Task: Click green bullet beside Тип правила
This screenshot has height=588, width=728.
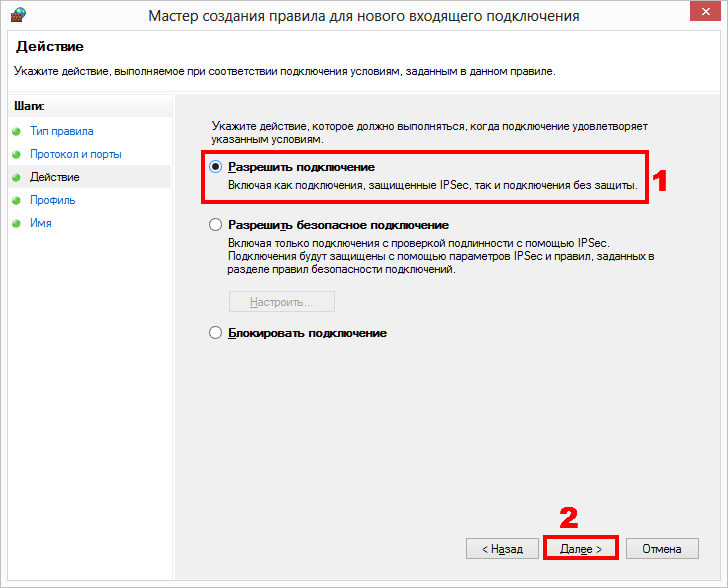Action: [16, 131]
